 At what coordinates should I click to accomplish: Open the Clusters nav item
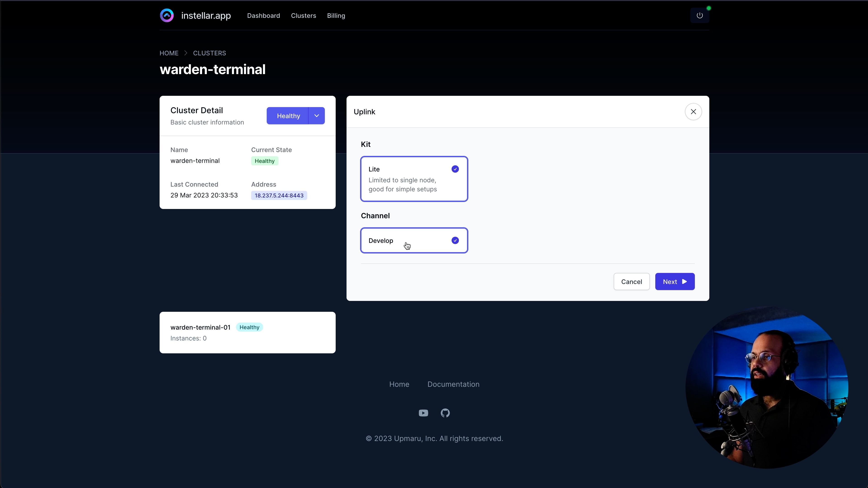pyautogui.click(x=303, y=16)
